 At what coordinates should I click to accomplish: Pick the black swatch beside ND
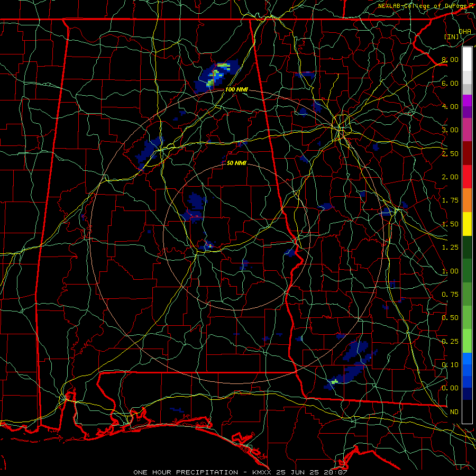(467, 411)
